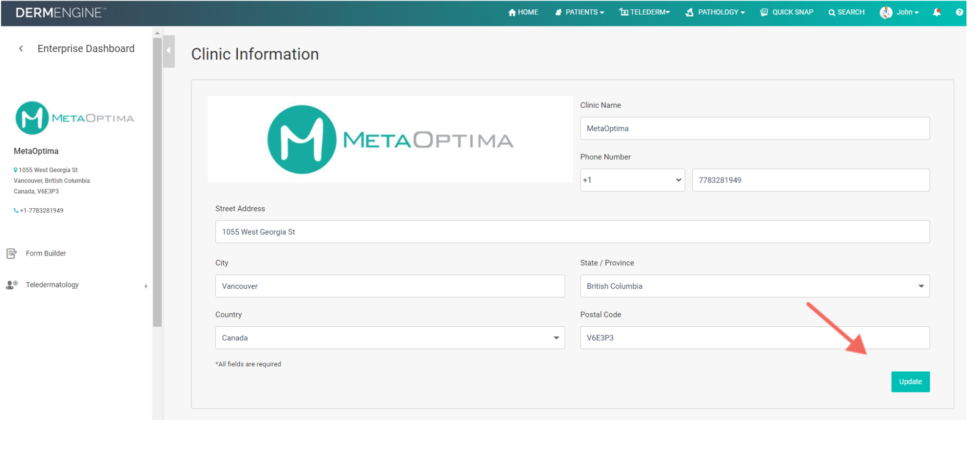Click the Street Address input field
This screenshot has width=980, height=459.
(572, 232)
